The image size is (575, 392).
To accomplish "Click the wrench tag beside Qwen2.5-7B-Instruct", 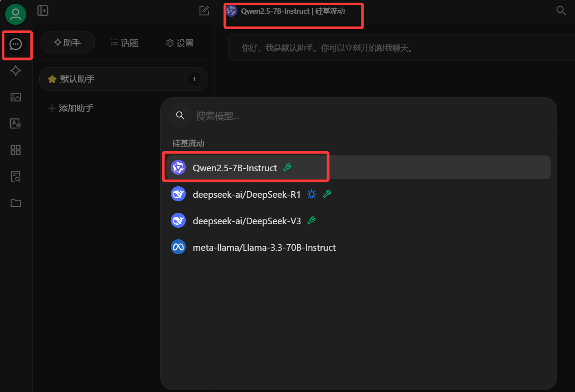I will coord(287,168).
